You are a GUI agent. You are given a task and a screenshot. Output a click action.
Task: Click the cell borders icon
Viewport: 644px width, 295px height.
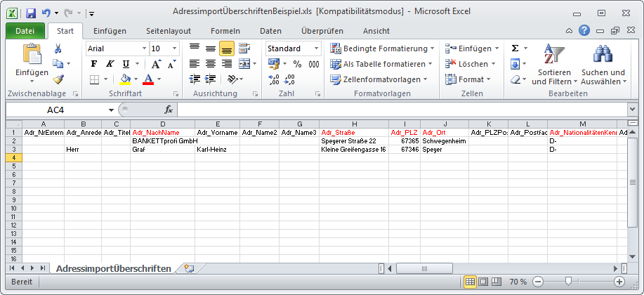point(95,79)
